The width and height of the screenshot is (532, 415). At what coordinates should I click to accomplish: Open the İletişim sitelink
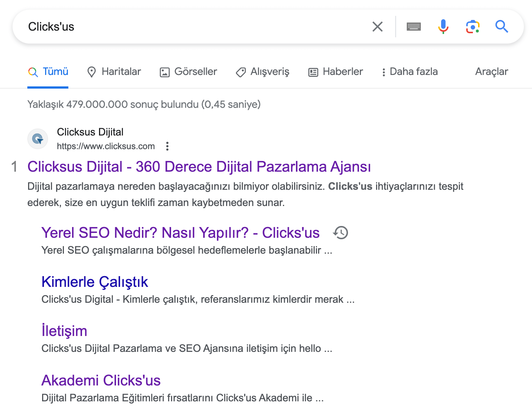[x=64, y=331]
